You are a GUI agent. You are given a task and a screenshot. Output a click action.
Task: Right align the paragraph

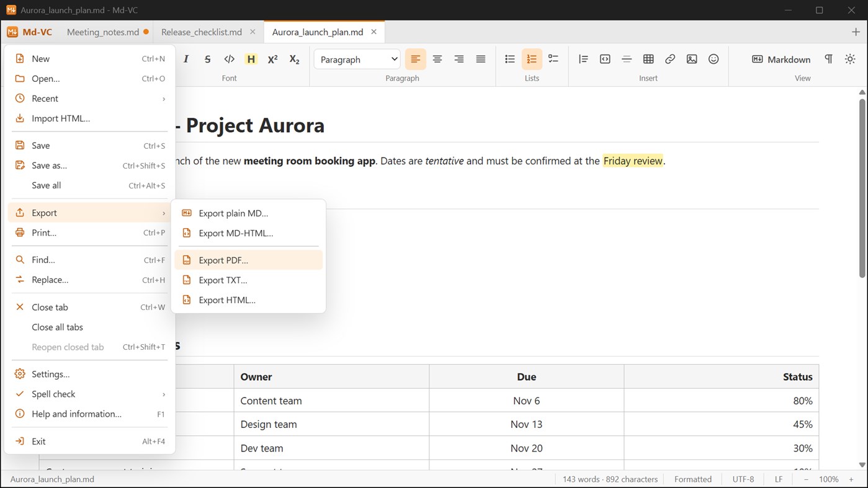pos(459,60)
